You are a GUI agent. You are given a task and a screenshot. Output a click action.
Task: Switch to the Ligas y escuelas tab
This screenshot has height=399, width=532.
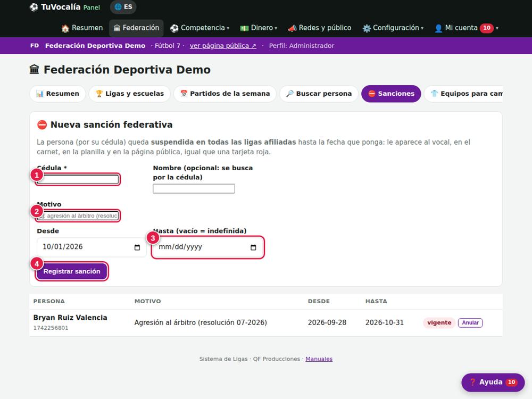coord(130,94)
